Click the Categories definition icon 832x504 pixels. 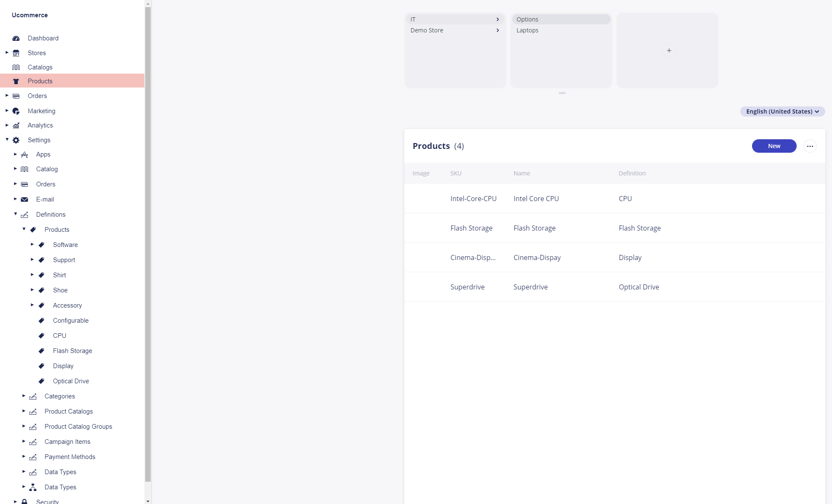click(x=33, y=396)
